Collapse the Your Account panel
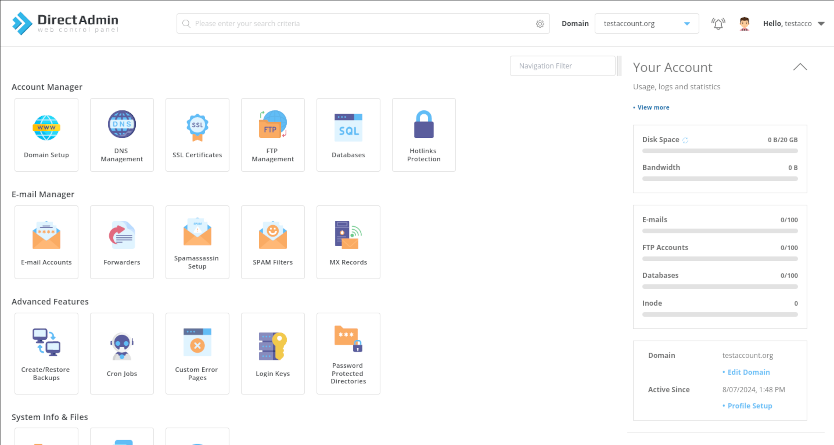Image resolution: width=834 pixels, height=445 pixels. 799,67
